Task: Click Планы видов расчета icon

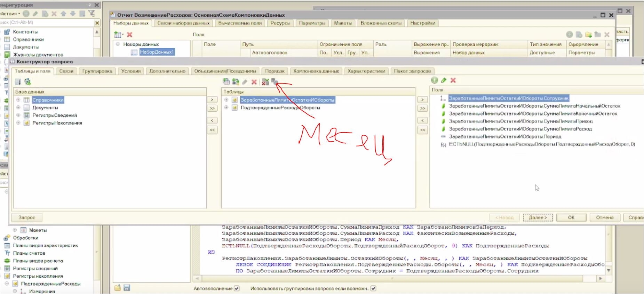Action: pos(7,261)
